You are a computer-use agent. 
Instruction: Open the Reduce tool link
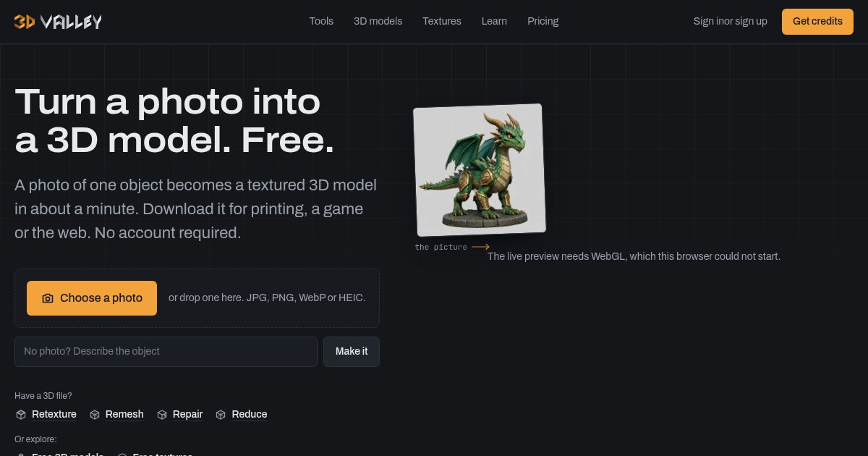pos(250,414)
